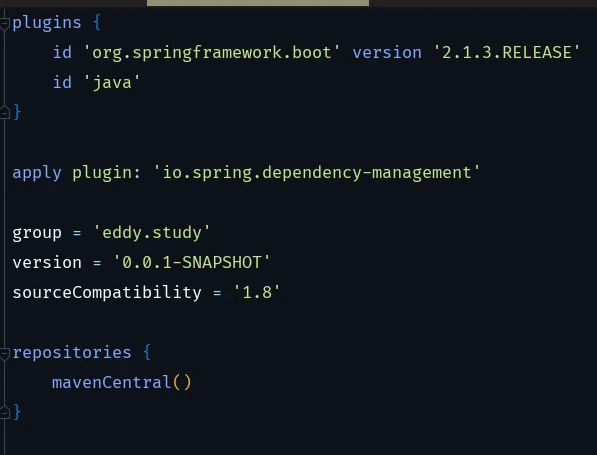
Task: Click the 'eddy.study' string
Action: click(x=152, y=233)
